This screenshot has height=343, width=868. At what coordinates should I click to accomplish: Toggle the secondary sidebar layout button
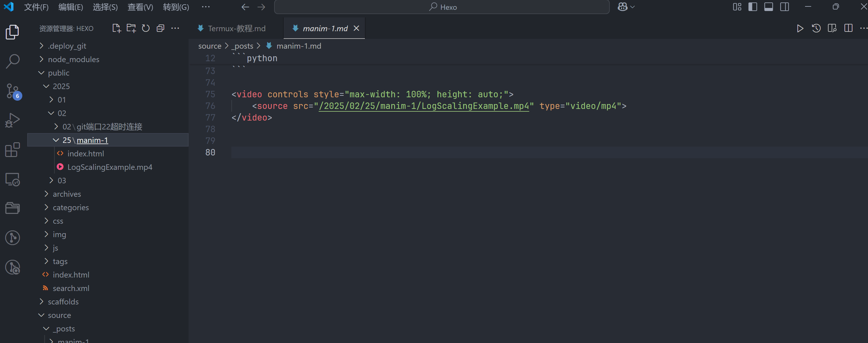pyautogui.click(x=784, y=7)
